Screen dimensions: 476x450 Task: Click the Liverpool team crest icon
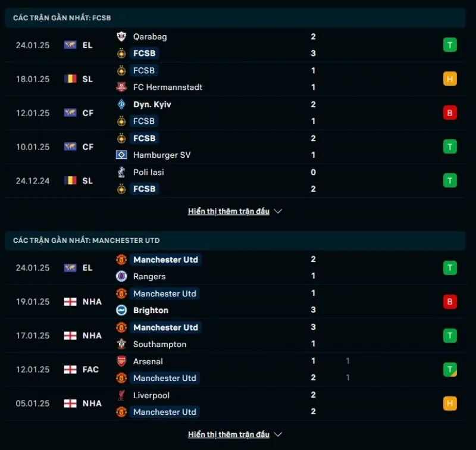121,395
